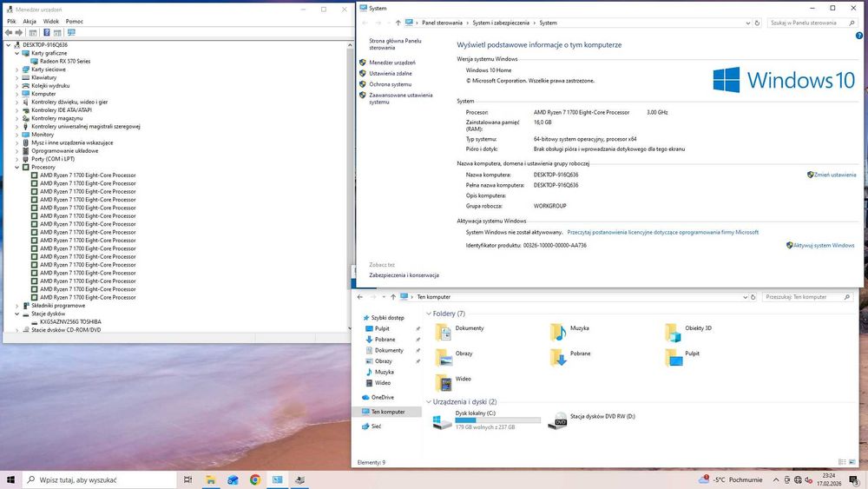Collapse the Procesory node
868x489 pixels.
(17, 168)
